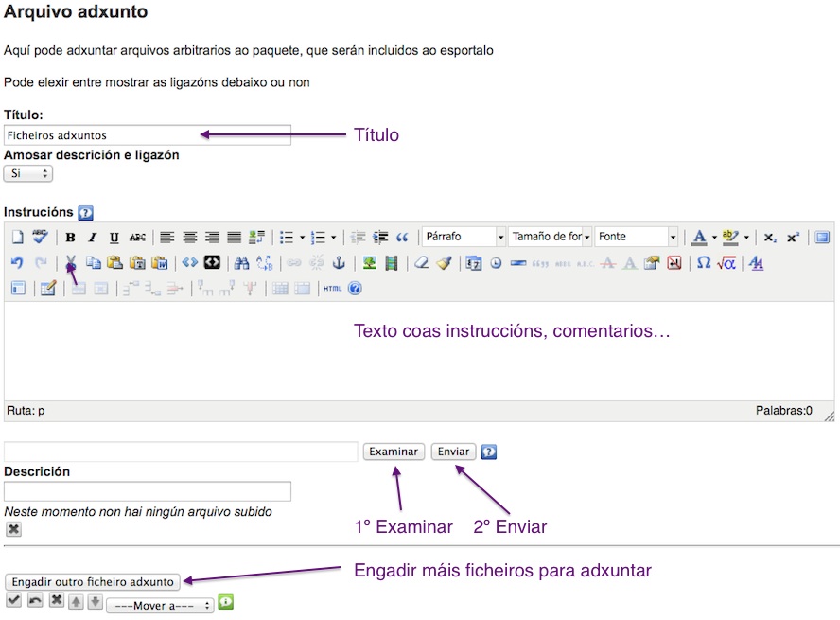Open the HTML source editor
The image size is (840, 620).
(x=333, y=289)
